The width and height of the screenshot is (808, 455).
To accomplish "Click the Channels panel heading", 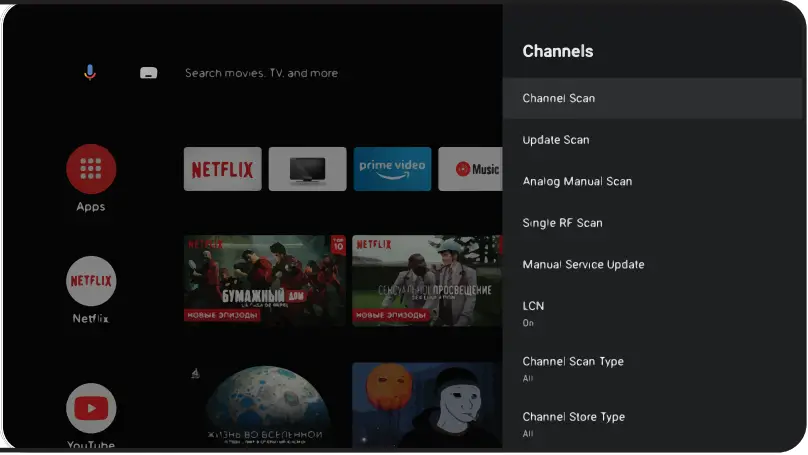I will click(x=558, y=51).
